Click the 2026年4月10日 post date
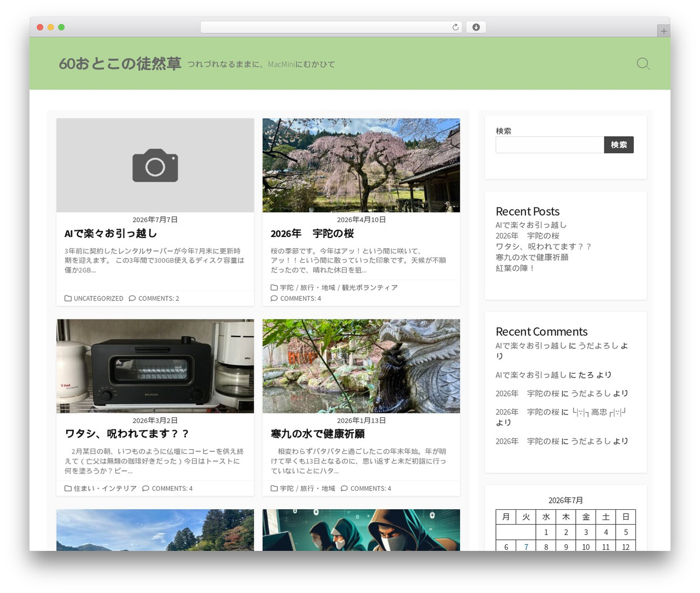Screen dimensions: 700x593 pyautogui.click(x=361, y=220)
